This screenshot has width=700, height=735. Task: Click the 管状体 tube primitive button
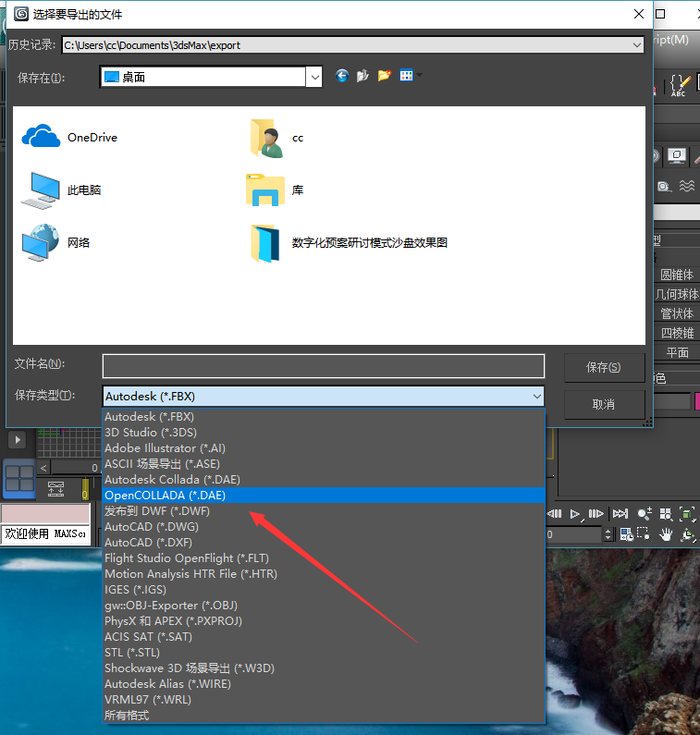point(677,313)
